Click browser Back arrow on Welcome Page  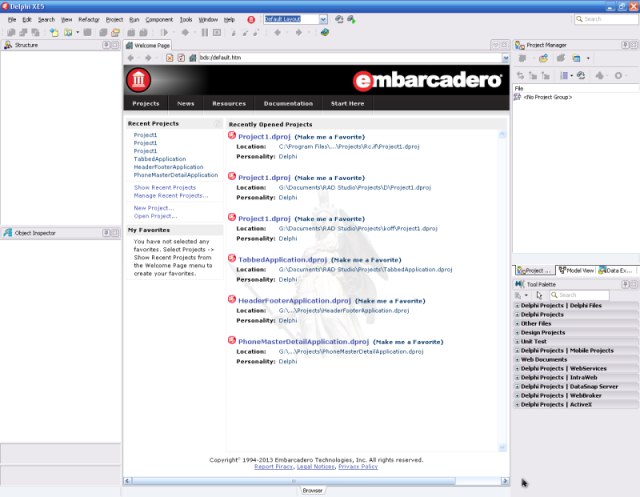[x=131, y=58]
